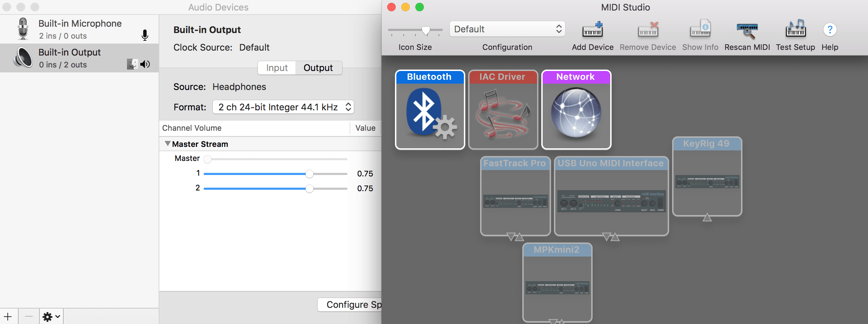Click the minus remove device button
Image resolution: width=868 pixels, height=324 pixels.
tap(29, 317)
